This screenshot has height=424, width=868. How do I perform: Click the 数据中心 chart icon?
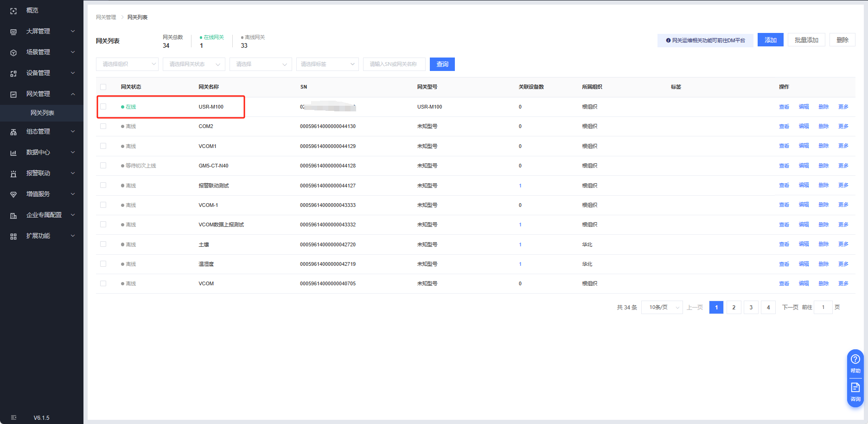[13, 153]
